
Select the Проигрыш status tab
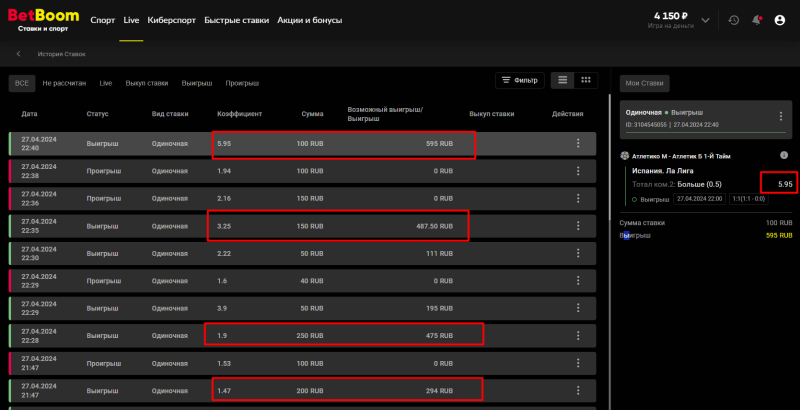(x=243, y=83)
